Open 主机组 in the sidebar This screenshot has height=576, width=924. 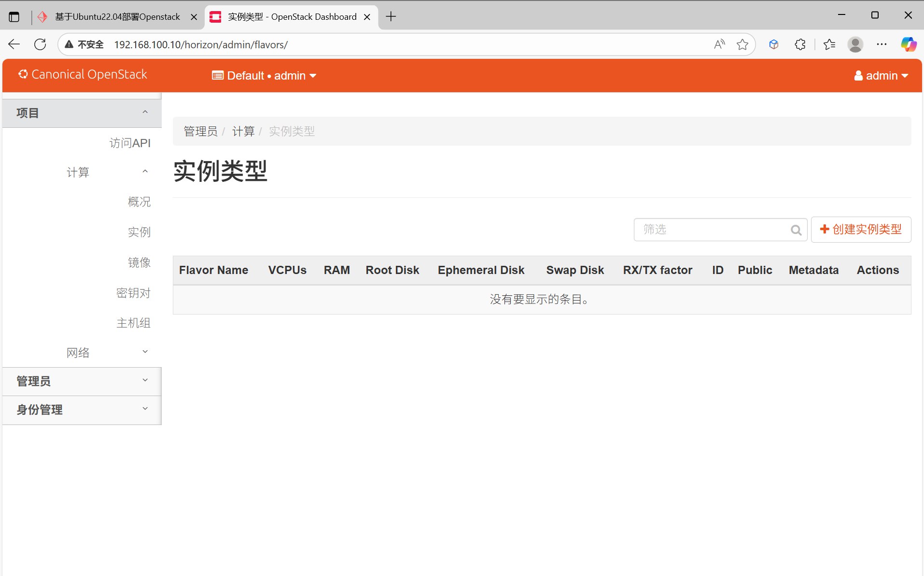point(133,323)
